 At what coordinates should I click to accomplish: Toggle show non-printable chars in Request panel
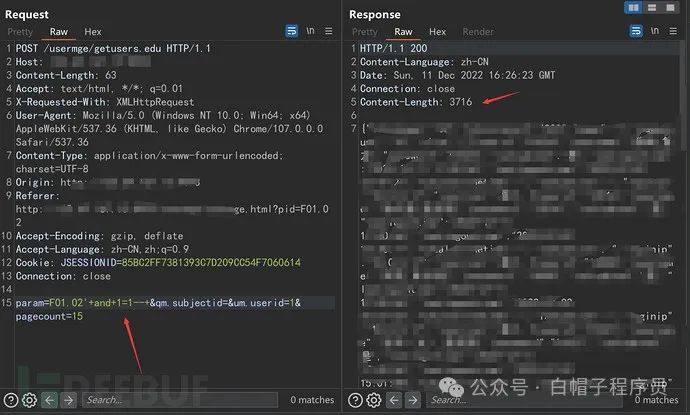pyautogui.click(x=310, y=31)
